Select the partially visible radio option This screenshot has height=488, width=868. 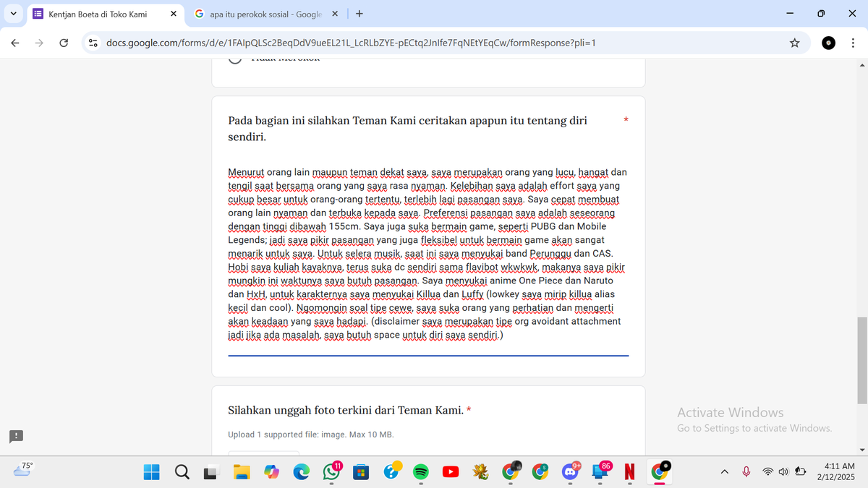[x=235, y=60]
